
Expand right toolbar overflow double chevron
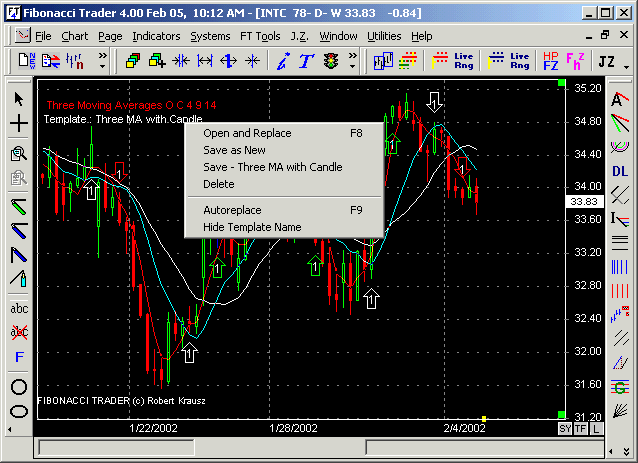626,452
